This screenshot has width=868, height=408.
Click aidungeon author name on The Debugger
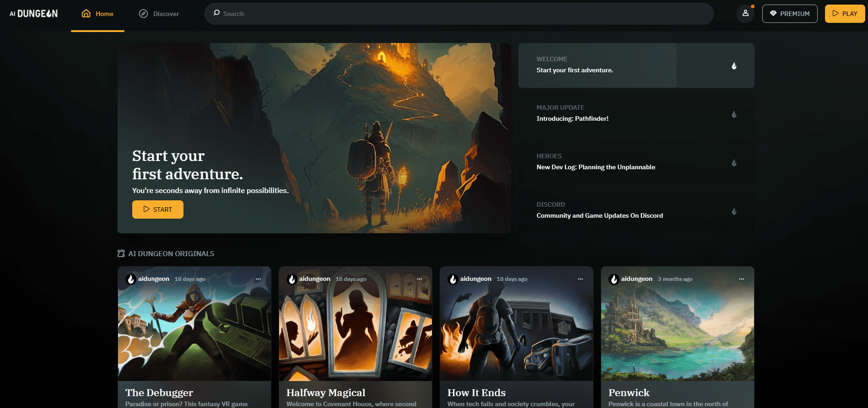click(x=154, y=279)
